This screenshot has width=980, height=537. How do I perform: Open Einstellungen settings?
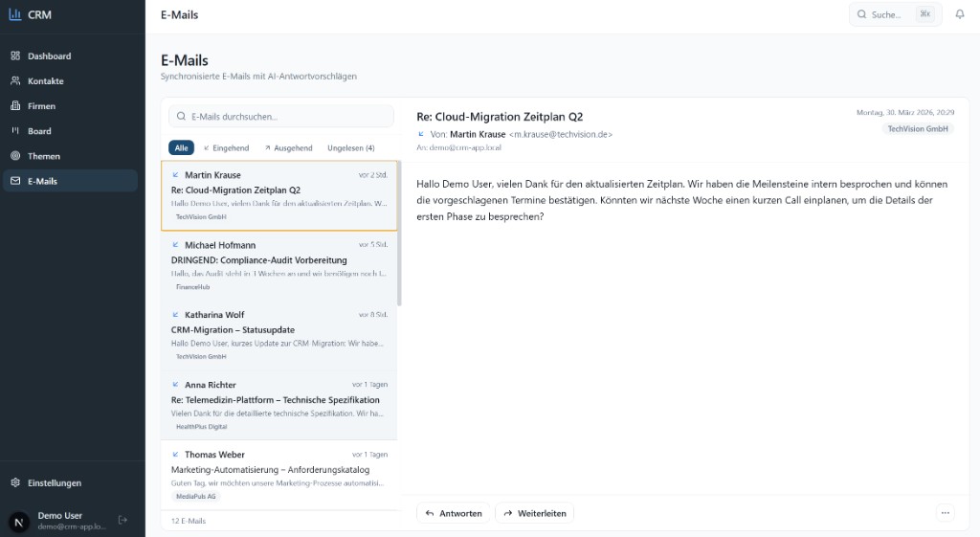pos(54,483)
